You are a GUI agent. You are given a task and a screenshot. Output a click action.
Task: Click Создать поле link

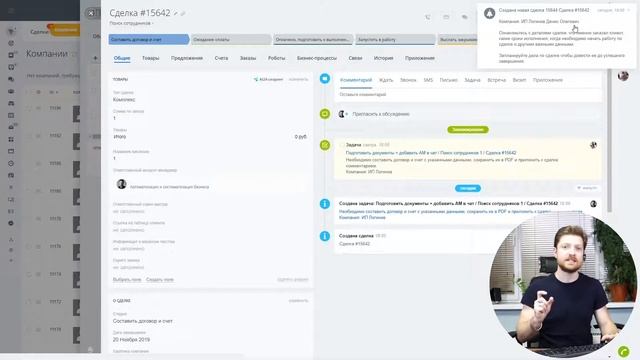click(160, 280)
